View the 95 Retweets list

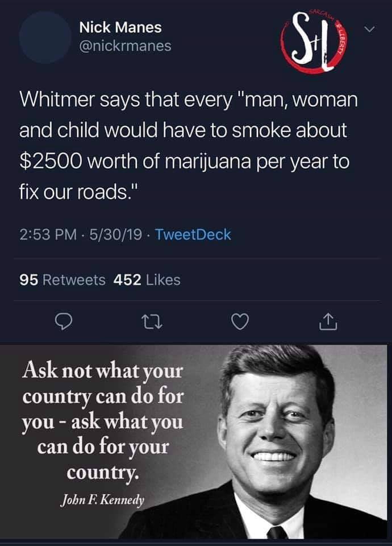pyautogui.click(x=62, y=280)
